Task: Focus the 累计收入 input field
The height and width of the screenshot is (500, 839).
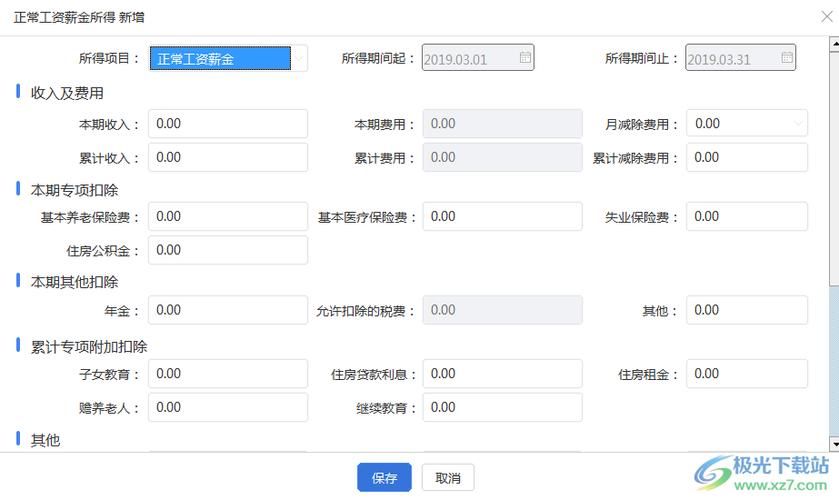Action: [228, 157]
